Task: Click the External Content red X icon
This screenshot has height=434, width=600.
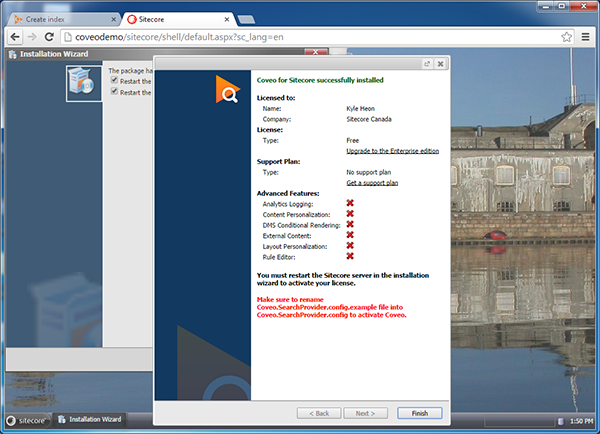Action: [x=350, y=235]
